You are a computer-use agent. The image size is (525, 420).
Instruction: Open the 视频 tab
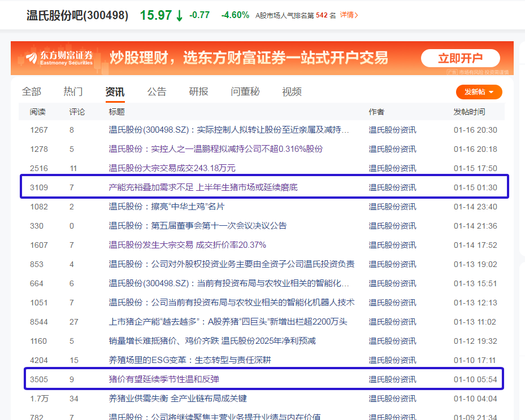(292, 92)
